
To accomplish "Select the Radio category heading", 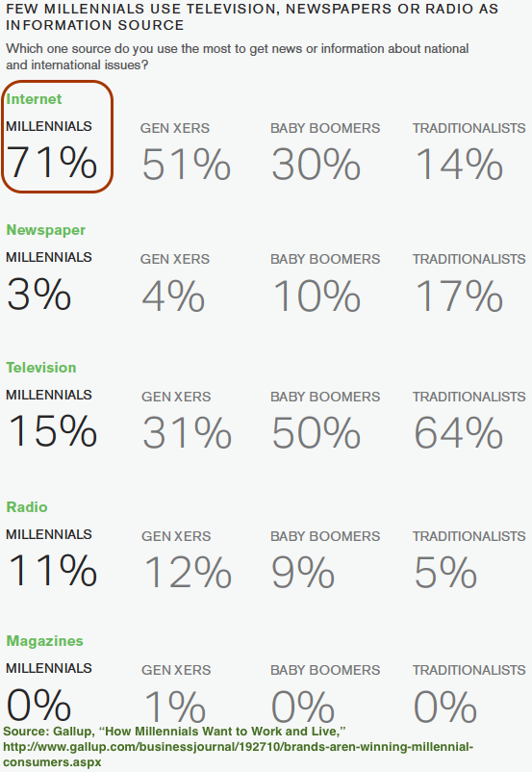I will tap(27, 506).
